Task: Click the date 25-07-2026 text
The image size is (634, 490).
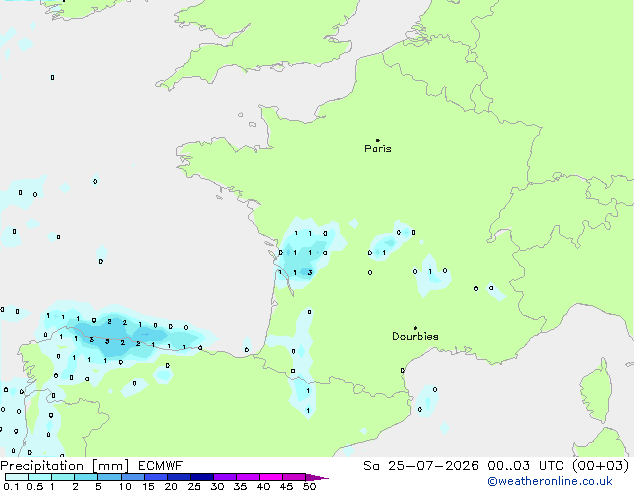Action: point(433,466)
